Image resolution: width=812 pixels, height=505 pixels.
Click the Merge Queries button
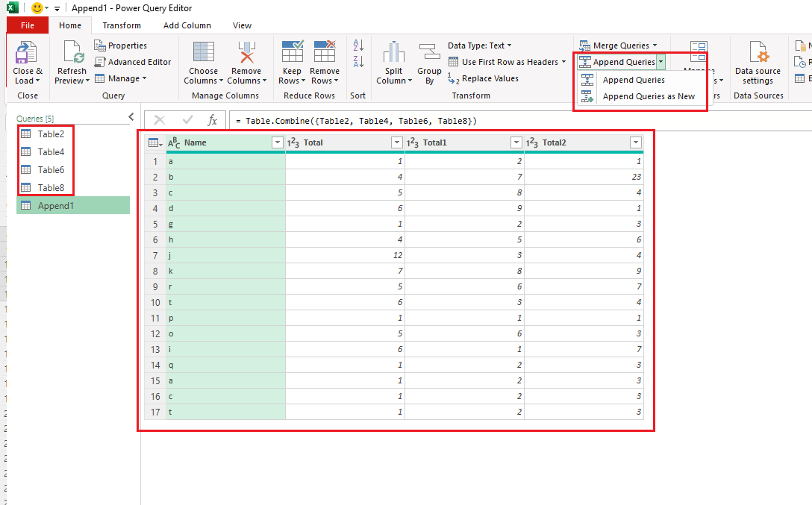pos(618,46)
